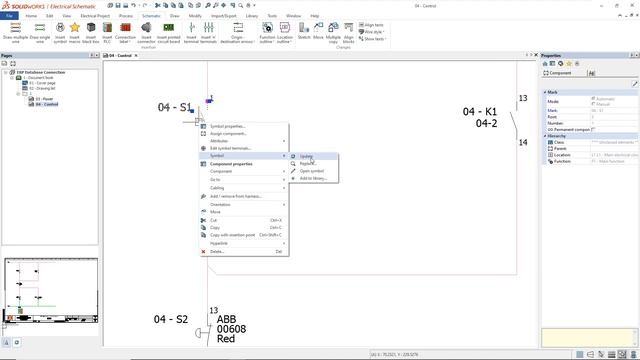Click Move tool in ribbon

click(x=318, y=31)
